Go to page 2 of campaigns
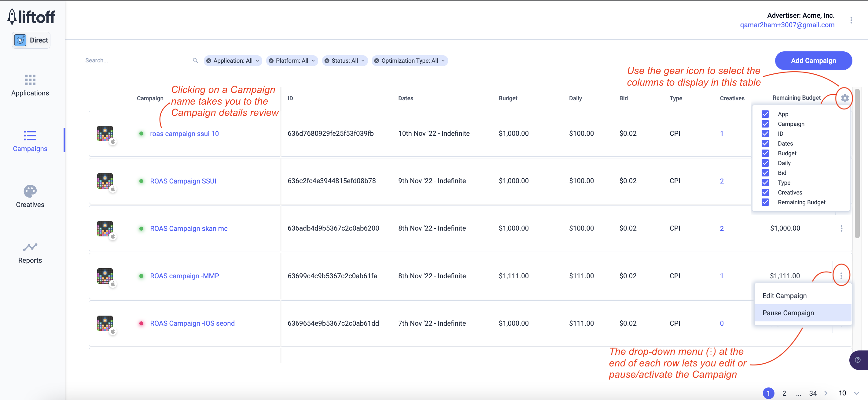868x400 pixels. click(x=784, y=393)
